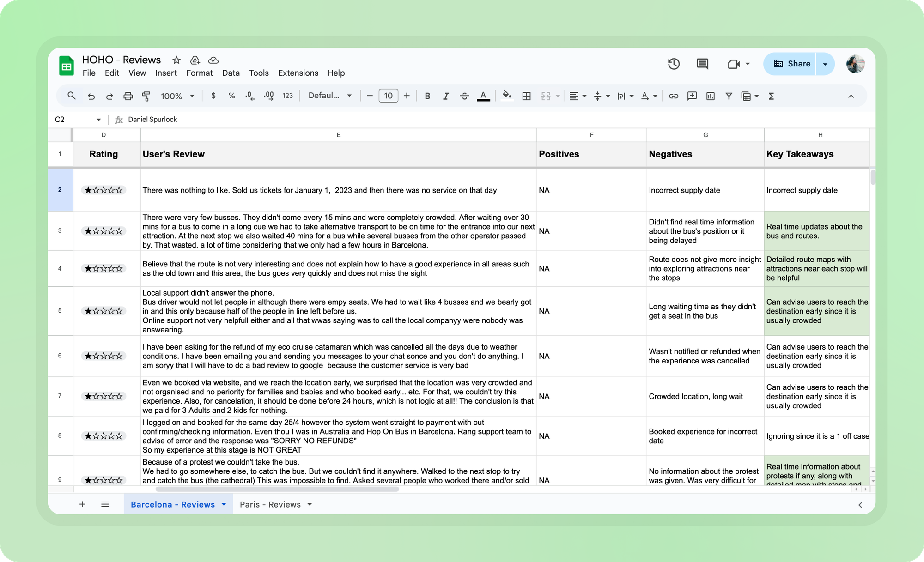924x562 pixels.
Task: Start a video meeting camera icon
Action: [734, 64]
